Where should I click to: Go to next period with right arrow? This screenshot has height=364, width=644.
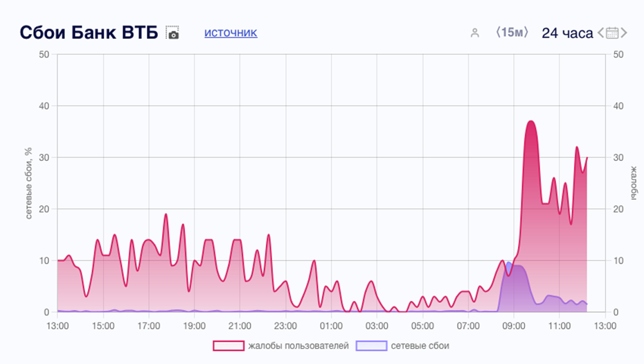(624, 33)
